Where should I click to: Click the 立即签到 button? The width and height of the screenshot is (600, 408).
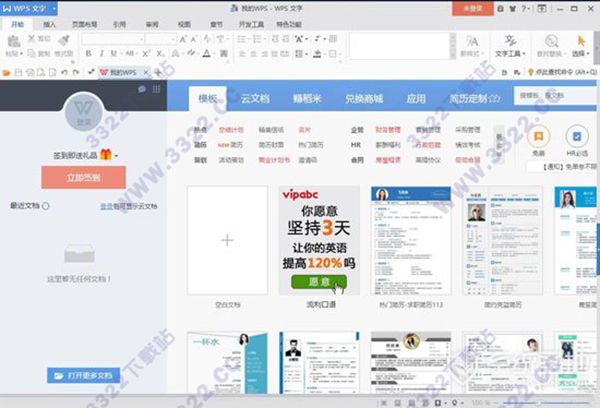click(83, 177)
